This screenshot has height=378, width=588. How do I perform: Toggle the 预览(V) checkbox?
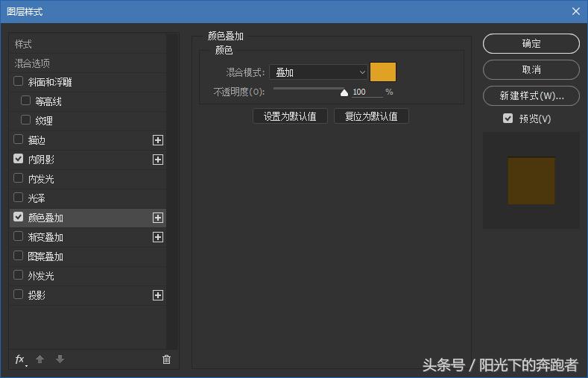pyautogui.click(x=508, y=119)
